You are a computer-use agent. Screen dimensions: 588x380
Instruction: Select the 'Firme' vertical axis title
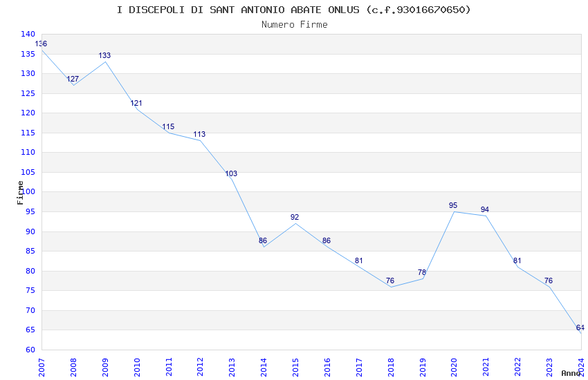click(20, 193)
